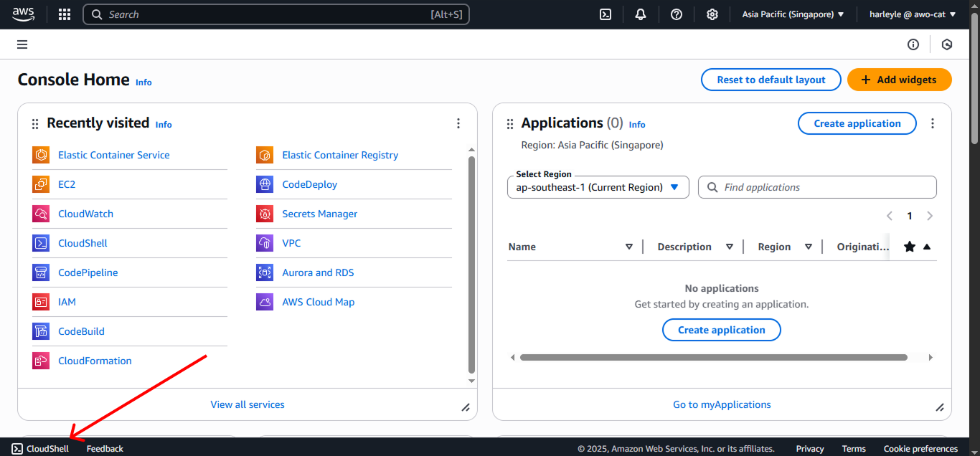Screen dimensions: 980x456
Task: Open Cookie preferences in the footer
Action: coord(920,449)
